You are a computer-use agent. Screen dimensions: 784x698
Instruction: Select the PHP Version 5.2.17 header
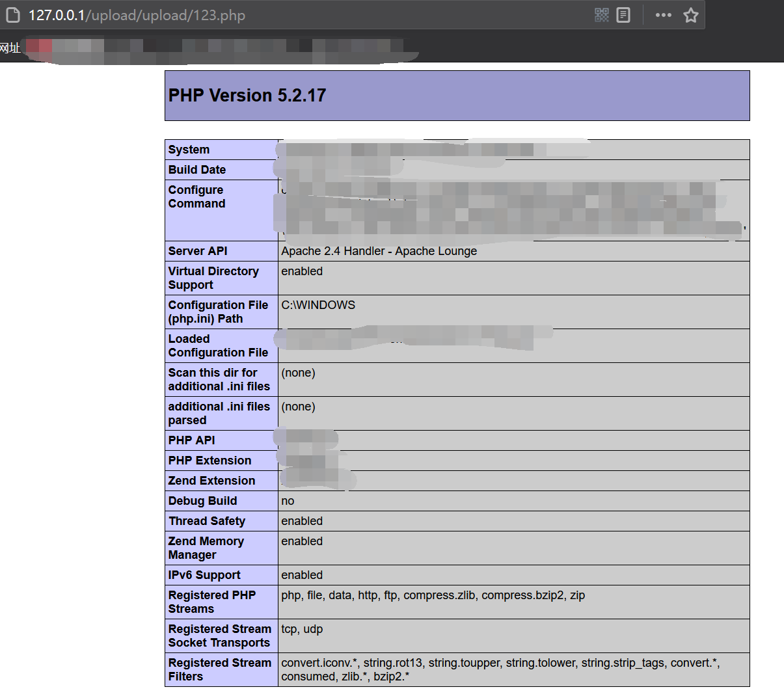click(247, 96)
